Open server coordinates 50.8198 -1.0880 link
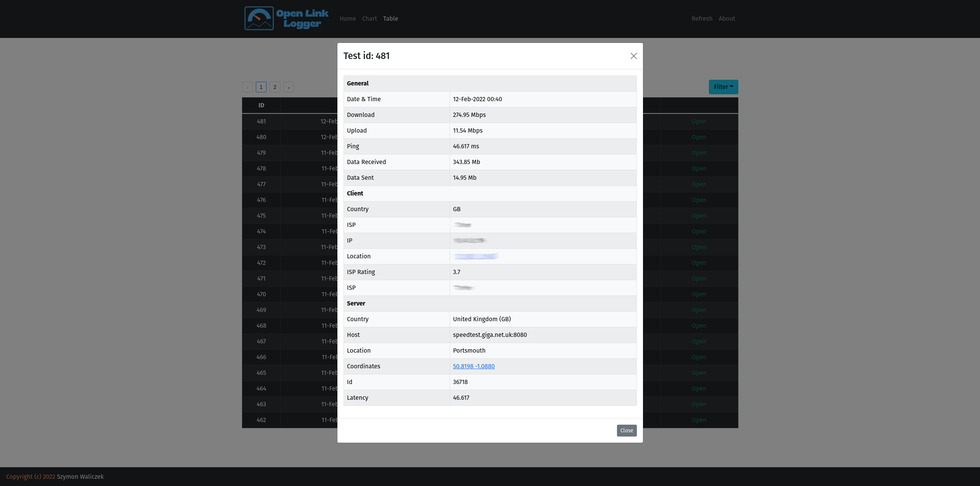This screenshot has width=980, height=486. pos(473,366)
